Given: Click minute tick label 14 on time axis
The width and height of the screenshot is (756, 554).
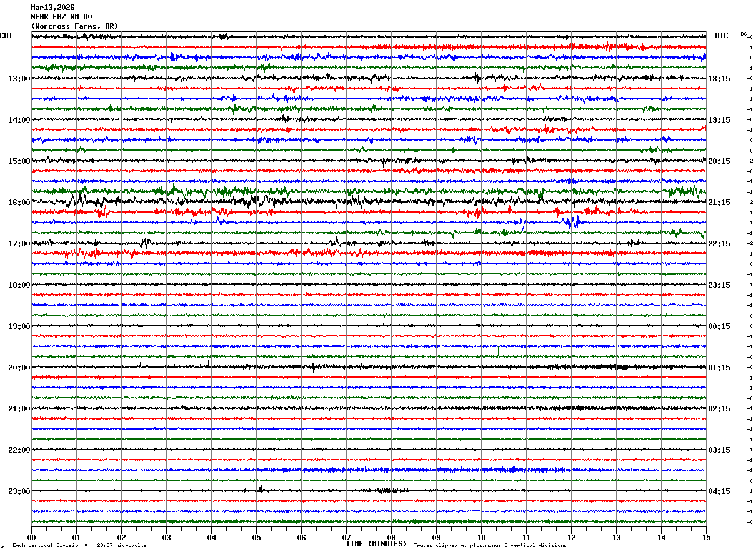Looking at the screenshot, I should [661, 537].
